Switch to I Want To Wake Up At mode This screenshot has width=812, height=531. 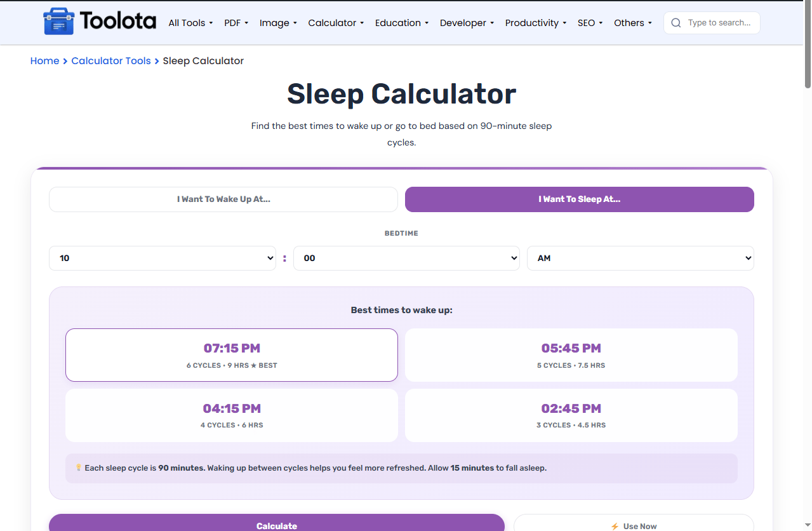point(223,199)
